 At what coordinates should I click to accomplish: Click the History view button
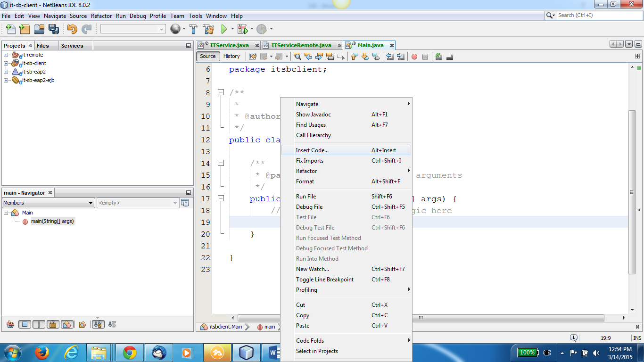[231, 56]
